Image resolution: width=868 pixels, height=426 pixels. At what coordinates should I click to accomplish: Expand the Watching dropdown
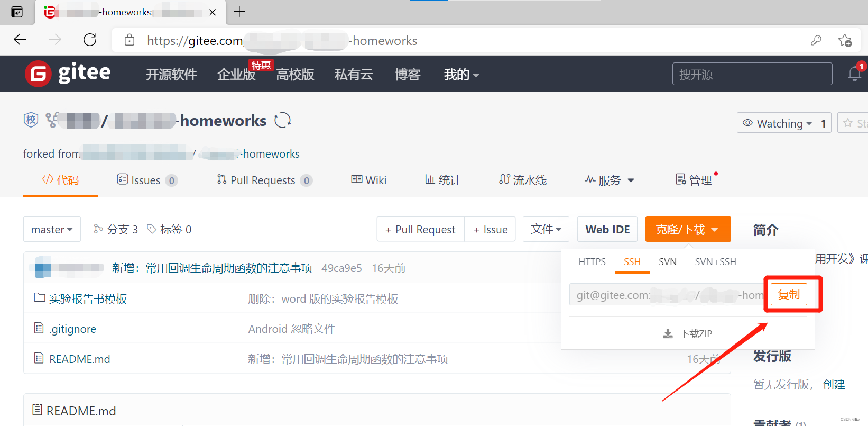(x=777, y=123)
